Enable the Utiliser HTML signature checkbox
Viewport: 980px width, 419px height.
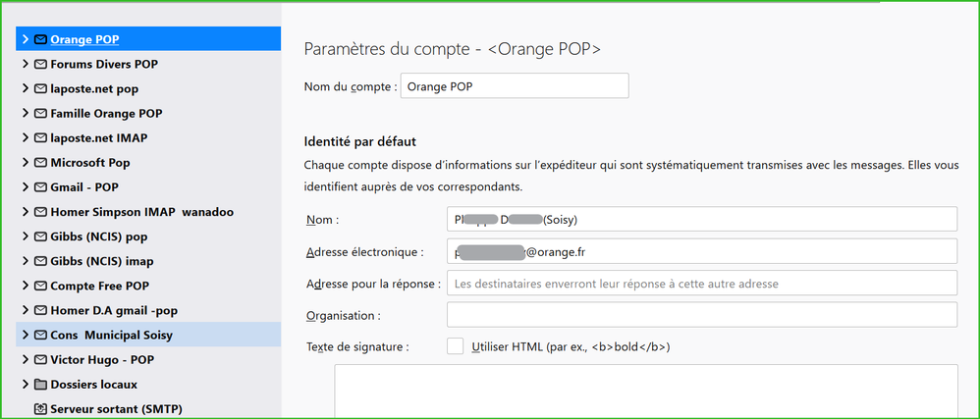click(455, 346)
